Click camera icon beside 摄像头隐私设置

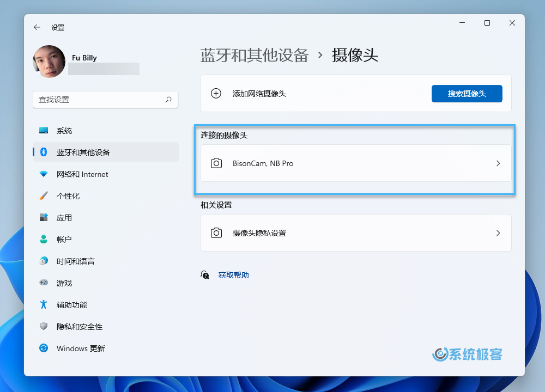pyautogui.click(x=216, y=232)
